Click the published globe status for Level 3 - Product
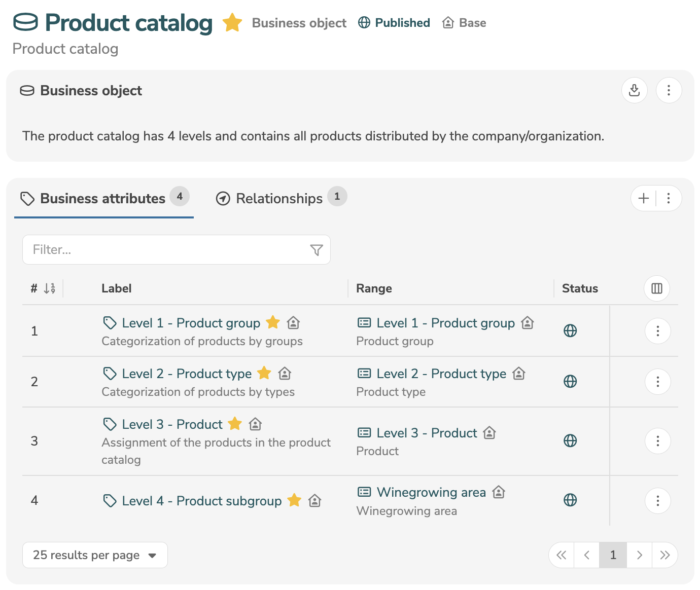Image resolution: width=700 pixels, height=590 pixels. pyautogui.click(x=570, y=441)
